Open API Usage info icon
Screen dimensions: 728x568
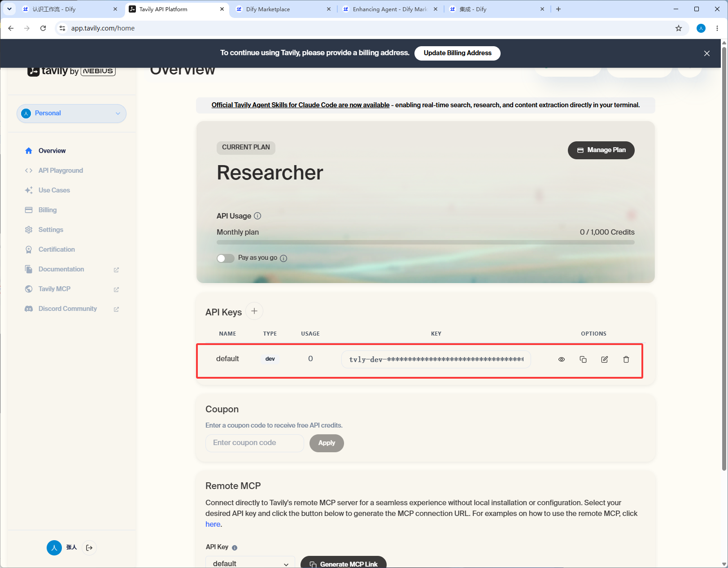257,216
